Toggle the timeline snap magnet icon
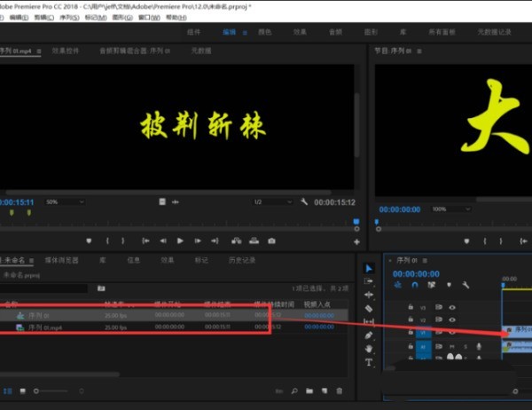This screenshot has height=410, width=532. coord(414,285)
